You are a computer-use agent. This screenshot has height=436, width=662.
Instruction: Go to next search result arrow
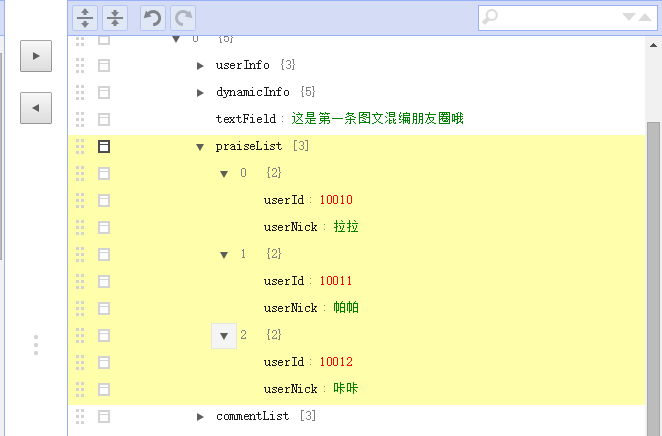[629, 17]
